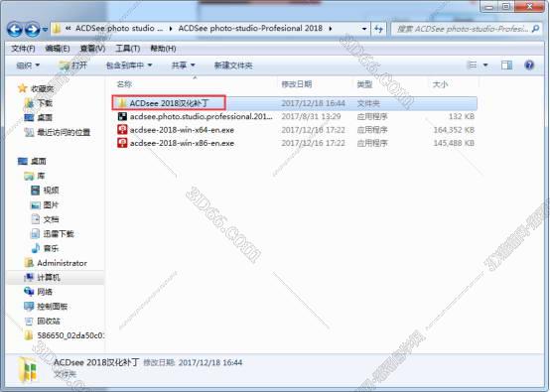Click the ACDSee photo studio breadcrumb segment
Viewport: 550px width, 392px height.
tap(119, 28)
